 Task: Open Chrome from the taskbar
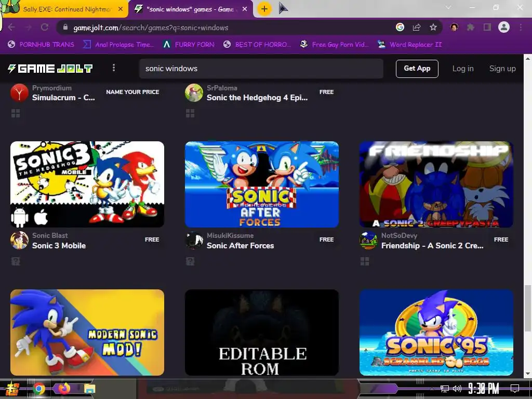(x=39, y=389)
